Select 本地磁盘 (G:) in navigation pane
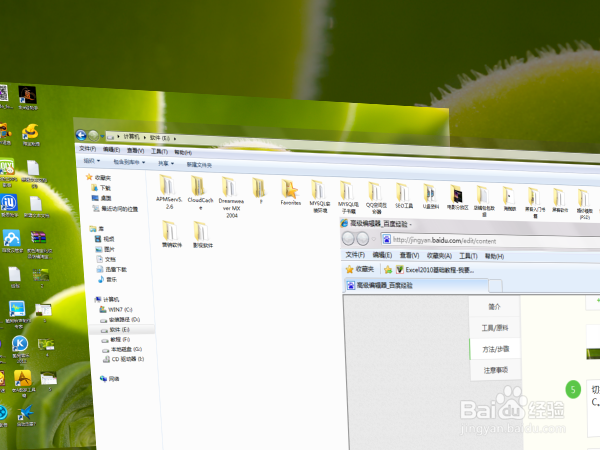This screenshot has width=600, height=450. (122, 349)
